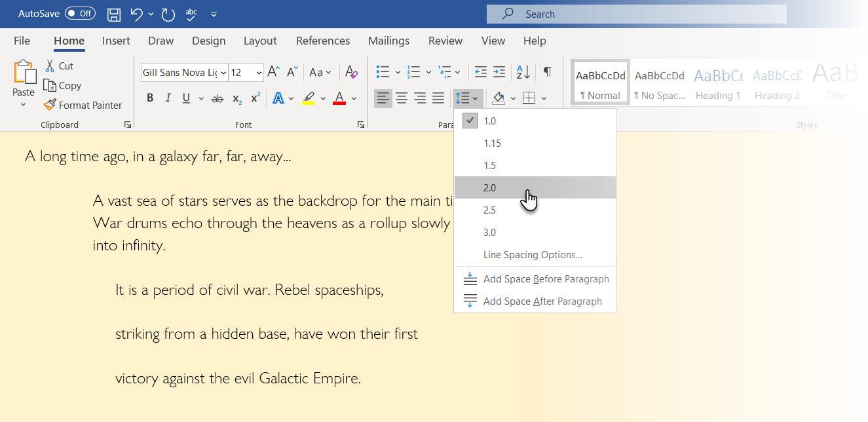Click the Save floppy disk icon
The image size is (868, 422).
coord(114,14)
